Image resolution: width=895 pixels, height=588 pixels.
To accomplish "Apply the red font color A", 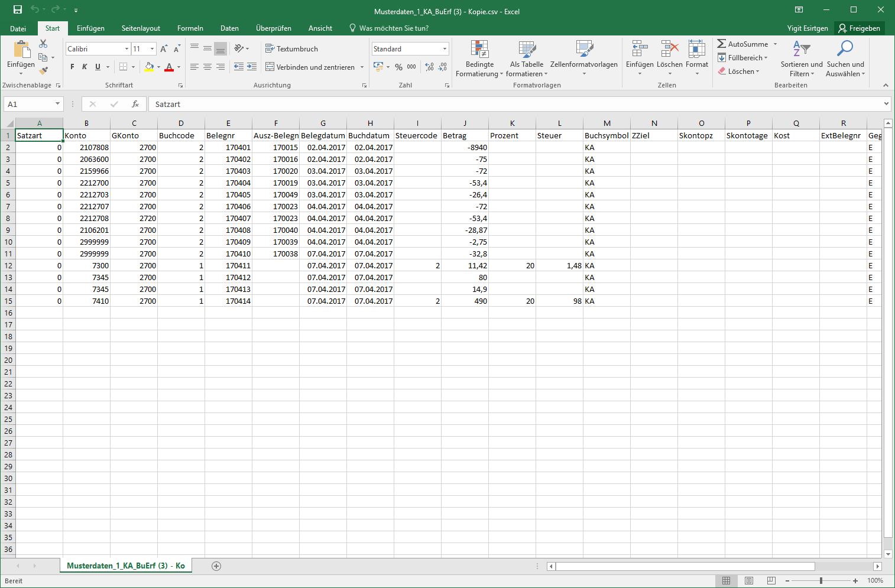I will 169,67.
